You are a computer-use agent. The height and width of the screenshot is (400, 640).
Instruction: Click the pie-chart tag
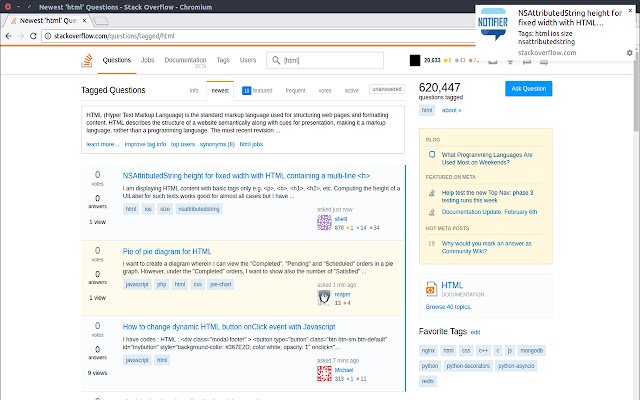(220, 284)
